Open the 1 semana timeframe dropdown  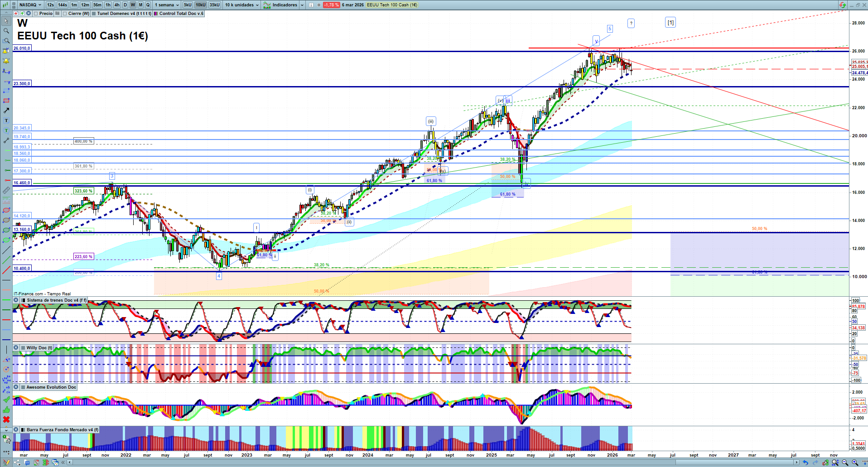(x=167, y=5)
